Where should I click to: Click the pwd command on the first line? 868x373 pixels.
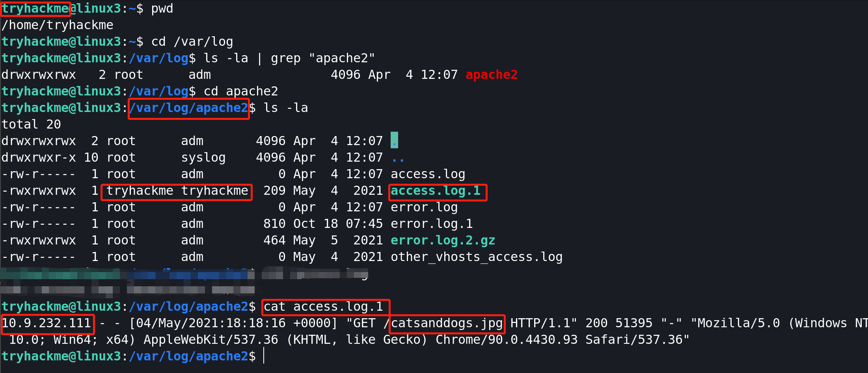(x=162, y=9)
